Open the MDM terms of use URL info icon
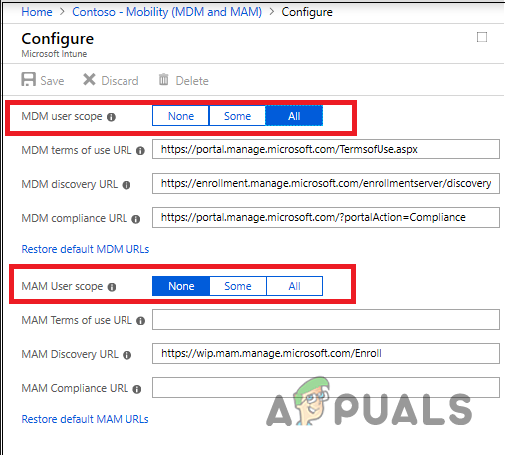 pyautogui.click(x=140, y=151)
